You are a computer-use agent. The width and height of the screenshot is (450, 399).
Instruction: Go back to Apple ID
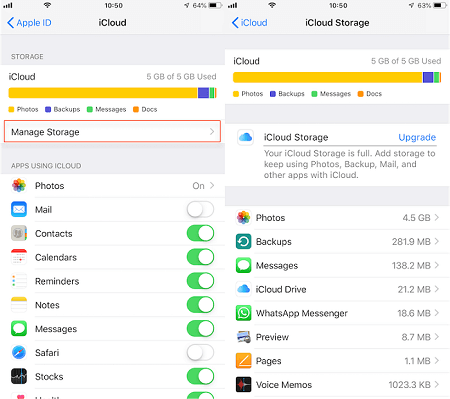pyautogui.click(x=29, y=23)
